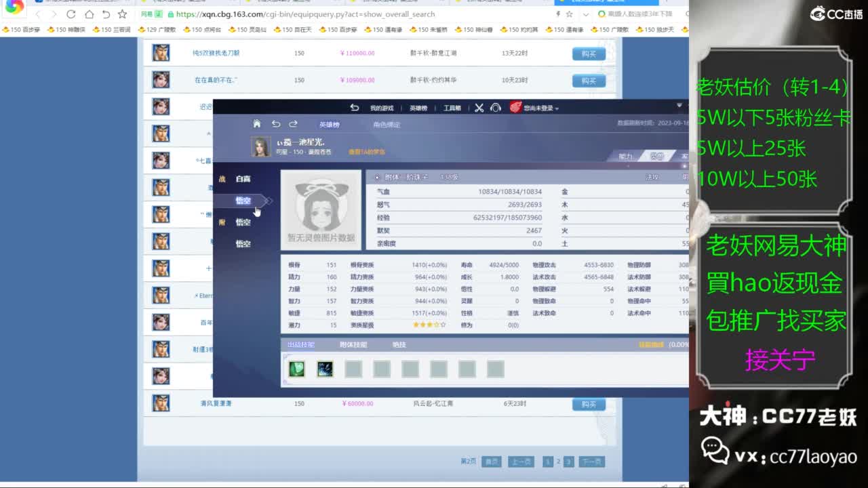This screenshot has width=868, height=488.
Task: Click the pet image placeholder thumbnail
Action: coord(321,210)
